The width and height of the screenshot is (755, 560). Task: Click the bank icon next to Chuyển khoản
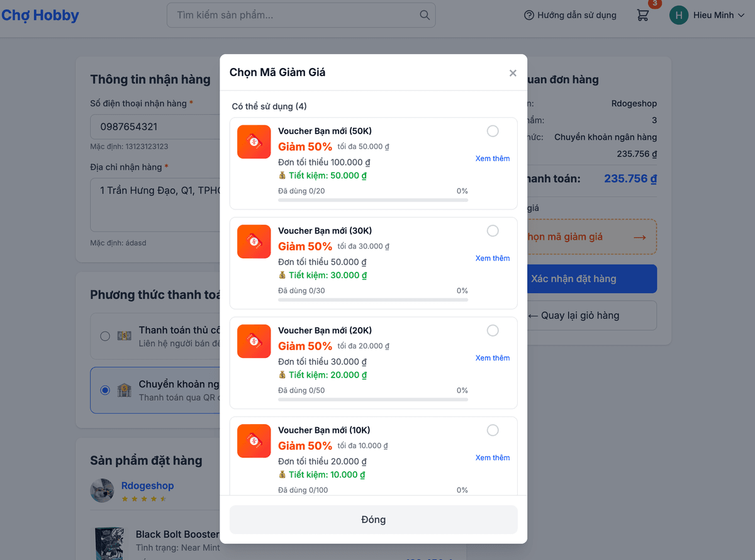[x=124, y=390]
